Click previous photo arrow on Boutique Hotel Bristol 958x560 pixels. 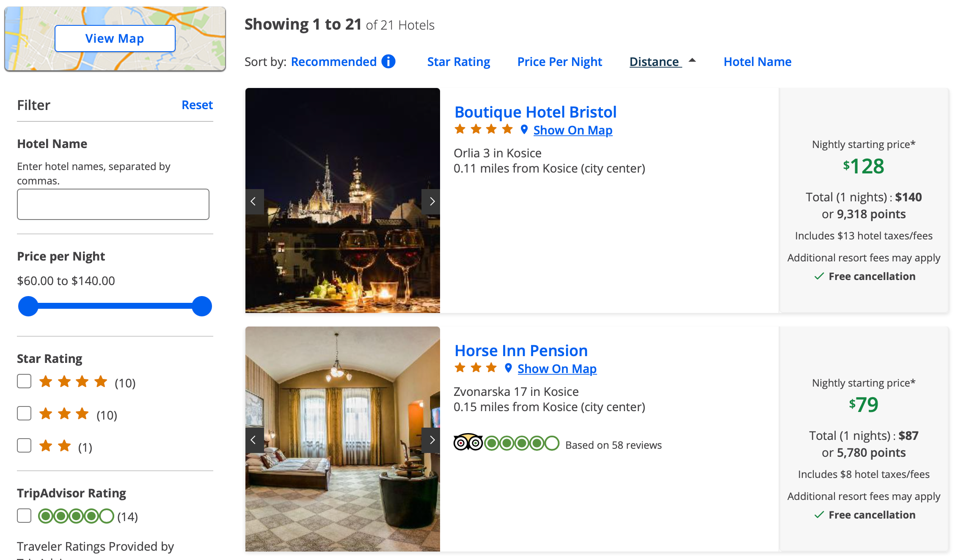[x=254, y=202]
